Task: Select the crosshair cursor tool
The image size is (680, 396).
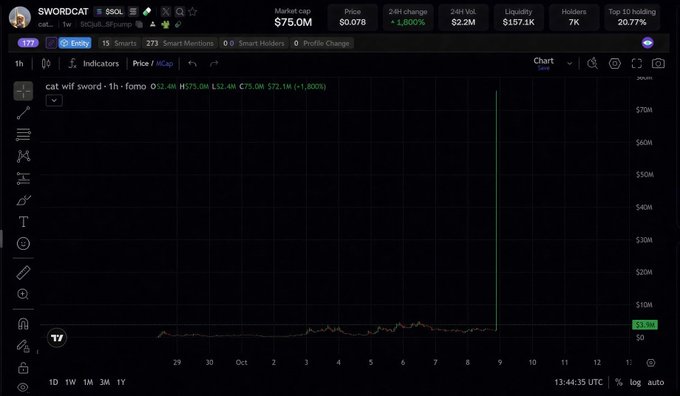Action: coord(23,91)
